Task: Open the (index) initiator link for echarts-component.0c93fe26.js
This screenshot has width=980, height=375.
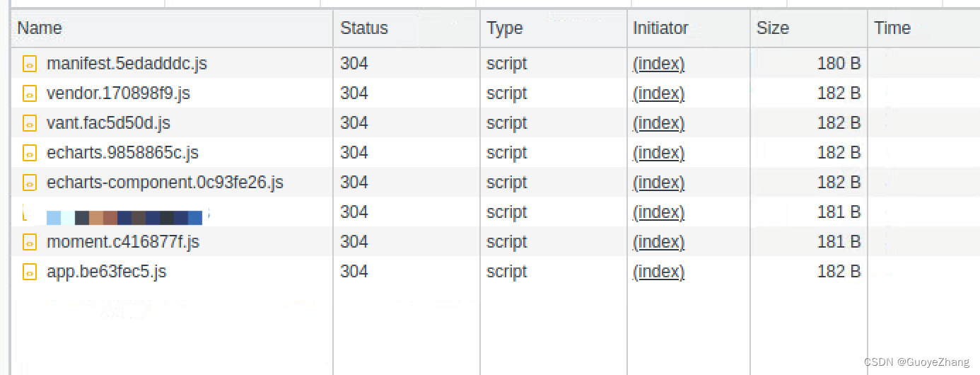Action: [659, 183]
